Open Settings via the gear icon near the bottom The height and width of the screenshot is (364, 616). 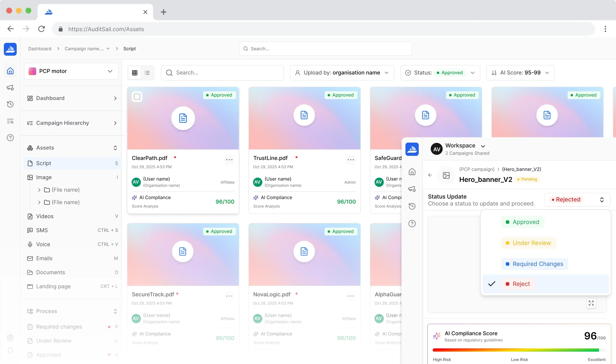pos(10,338)
